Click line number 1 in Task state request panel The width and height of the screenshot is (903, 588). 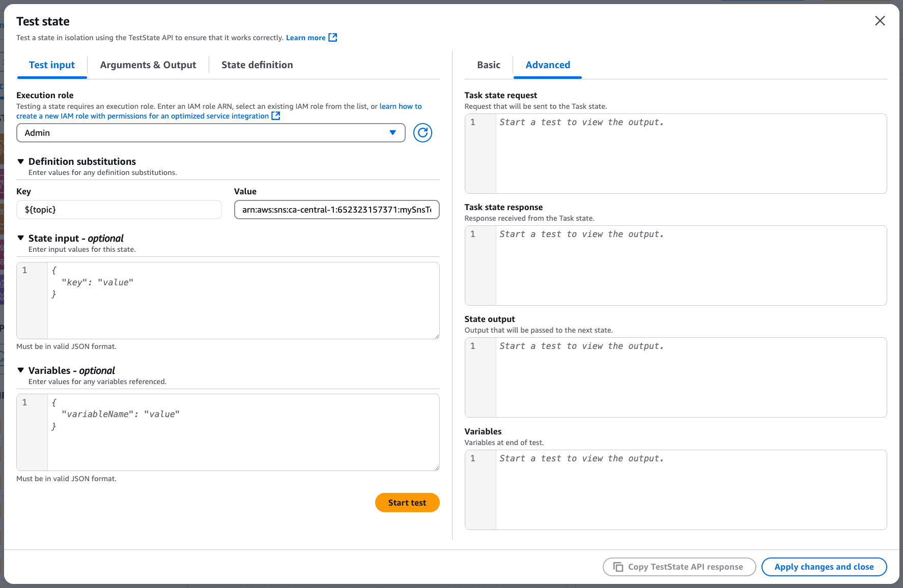472,122
